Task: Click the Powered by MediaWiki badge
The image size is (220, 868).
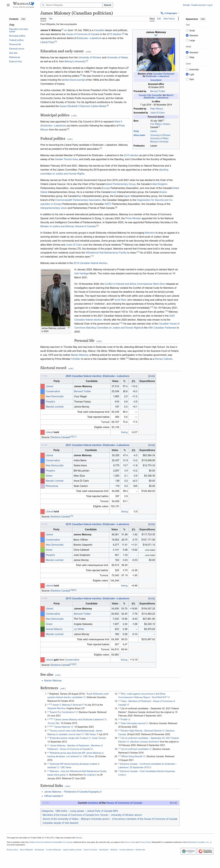Action: pyautogui.click(x=205, y=851)
